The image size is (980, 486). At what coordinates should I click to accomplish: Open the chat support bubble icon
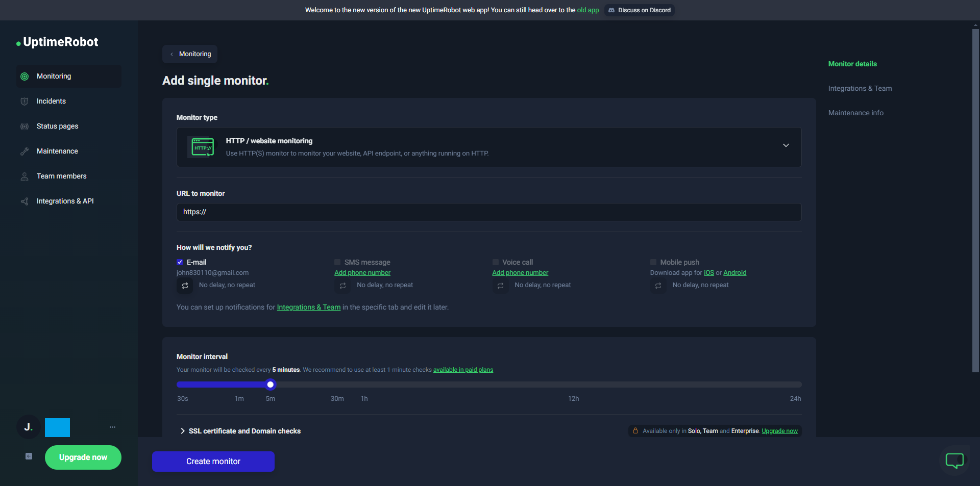(954, 461)
